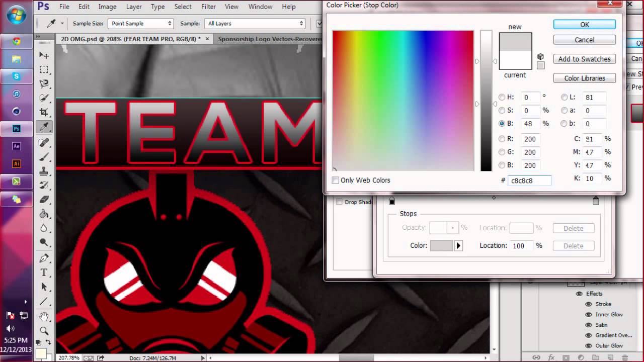644x362 pixels.
Task: Click the delete layer trash icon
Action: [625, 357]
